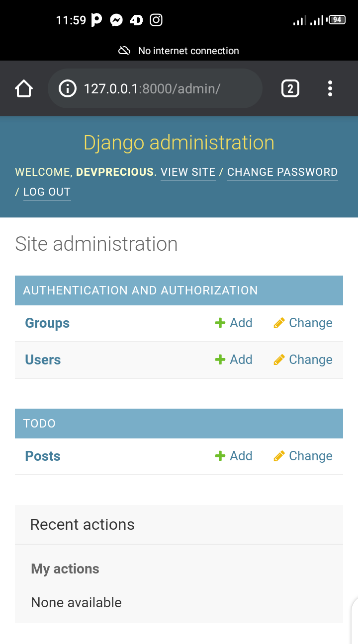
Task: Tap the P app notification icon
Action: click(x=97, y=20)
